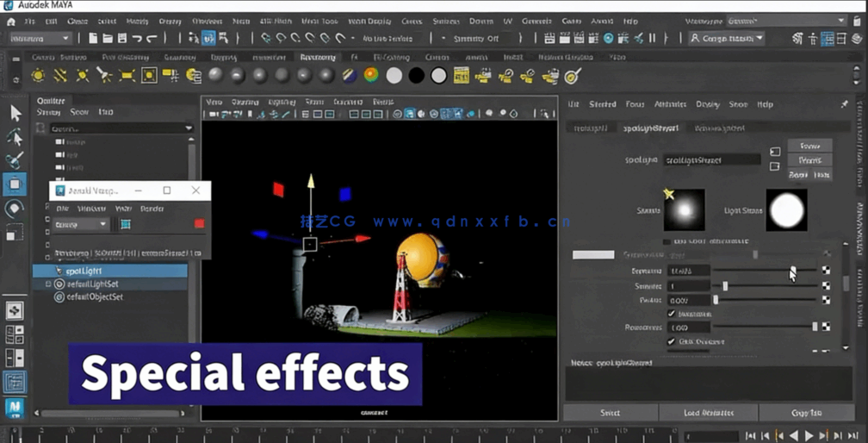Click the light color swatch

[593, 255]
